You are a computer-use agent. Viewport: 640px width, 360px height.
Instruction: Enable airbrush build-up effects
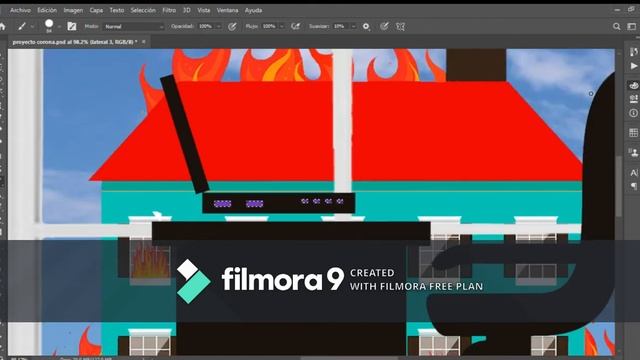point(296,27)
